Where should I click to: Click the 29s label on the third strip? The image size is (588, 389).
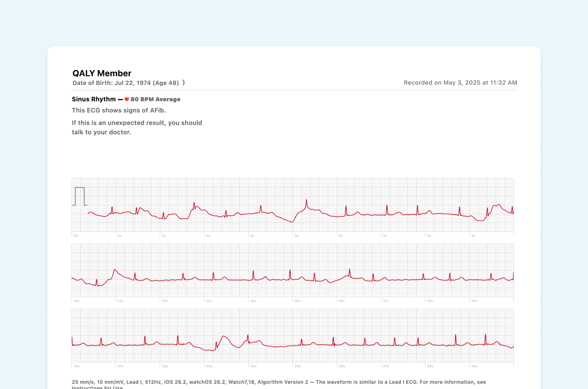[x=474, y=366]
